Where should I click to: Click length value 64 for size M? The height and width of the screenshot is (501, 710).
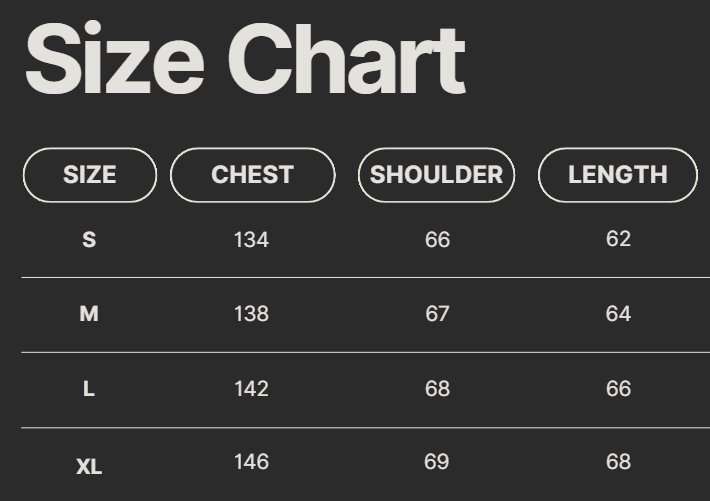pos(619,314)
